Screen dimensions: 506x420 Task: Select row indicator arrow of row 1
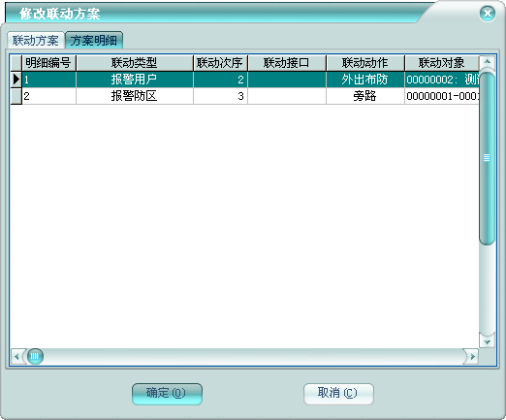pyautogui.click(x=16, y=80)
